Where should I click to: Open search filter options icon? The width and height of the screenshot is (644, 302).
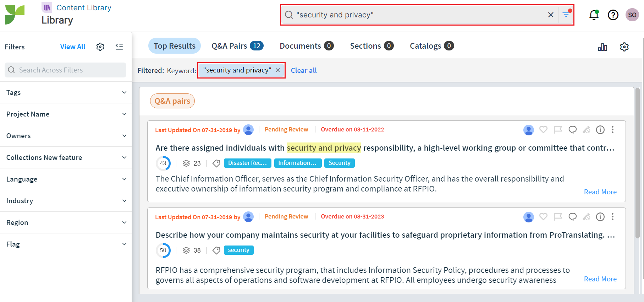(x=566, y=15)
